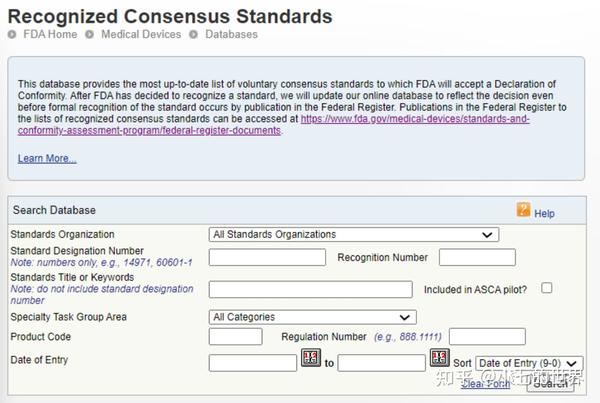The image size is (600, 403).
Task: Check the Included in ASCA pilot checkbox
Action: (546, 288)
